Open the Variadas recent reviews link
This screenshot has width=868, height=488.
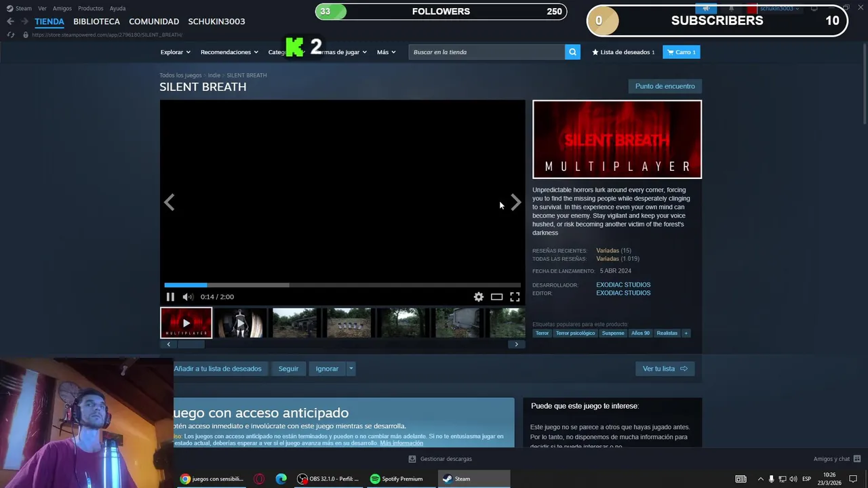[x=608, y=251]
